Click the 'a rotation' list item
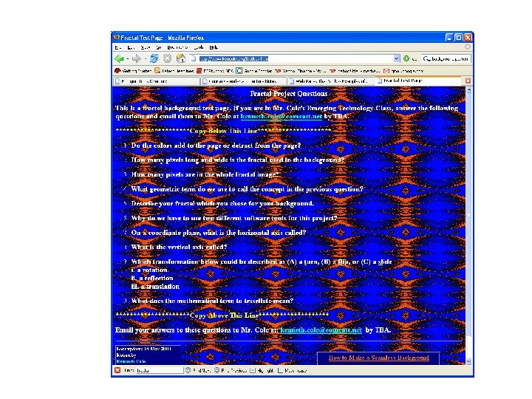Viewport: 532px width, 399px height. pyautogui.click(x=149, y=270)
